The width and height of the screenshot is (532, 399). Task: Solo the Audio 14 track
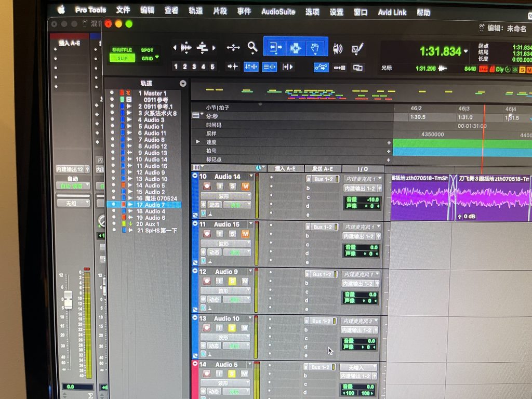pyautogui.click(x=232, y=187)
